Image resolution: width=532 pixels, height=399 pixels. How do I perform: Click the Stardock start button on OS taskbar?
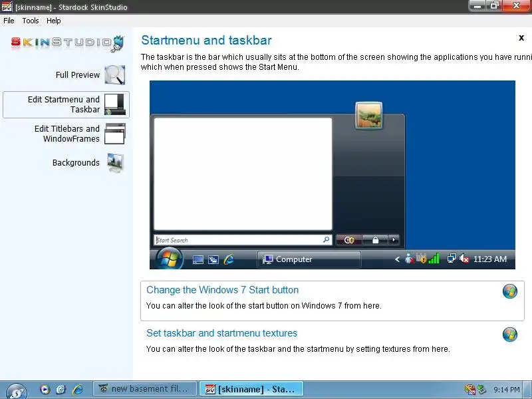[x=16, y=390]
